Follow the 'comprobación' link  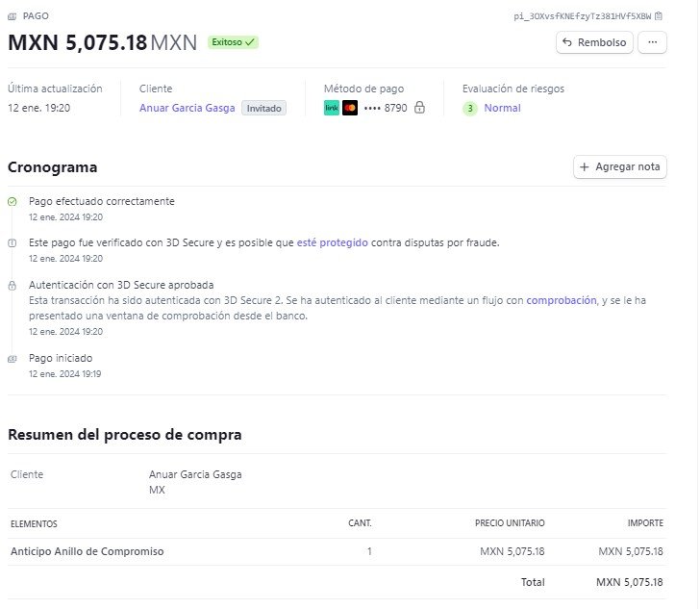tap(562, 300)
